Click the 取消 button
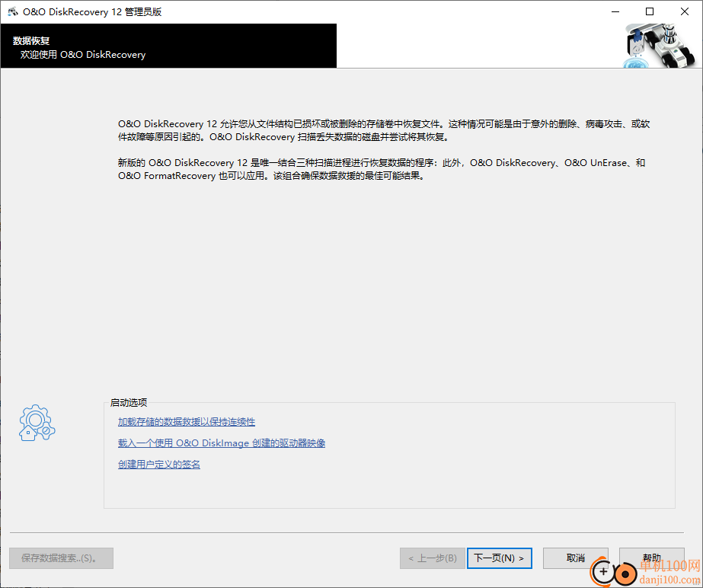 (576, 558)
